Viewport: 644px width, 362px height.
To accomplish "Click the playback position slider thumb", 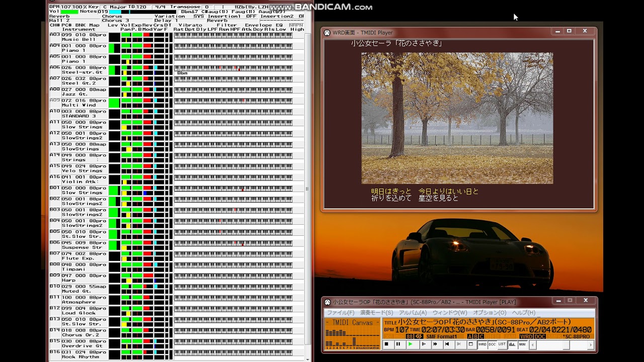I will 566,345.
